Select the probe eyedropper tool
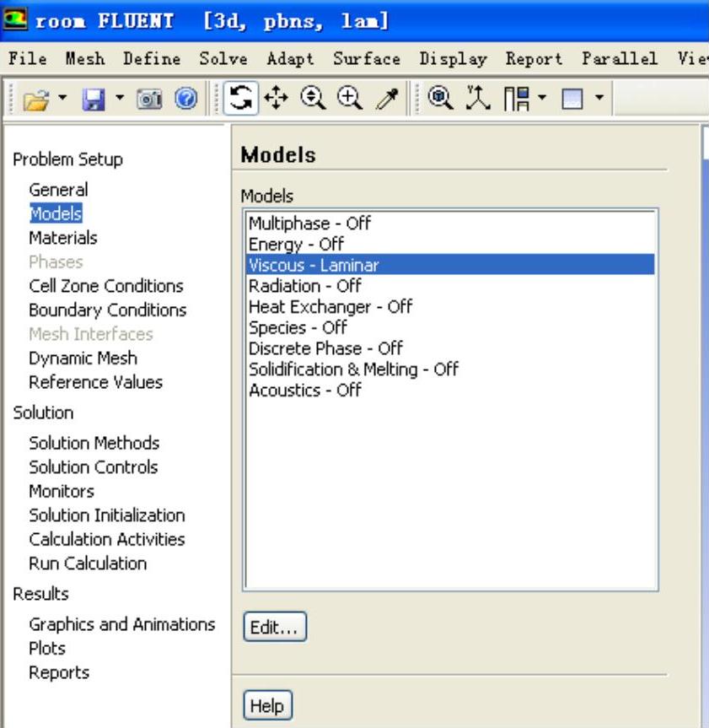The width and height of the screenshot is (709, 728). click(x=388, y=99)
